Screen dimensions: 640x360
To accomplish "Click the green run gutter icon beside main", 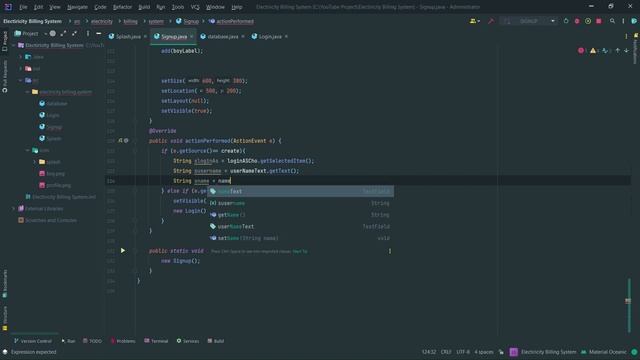I will pyautogui.click(x=123, y=251).
